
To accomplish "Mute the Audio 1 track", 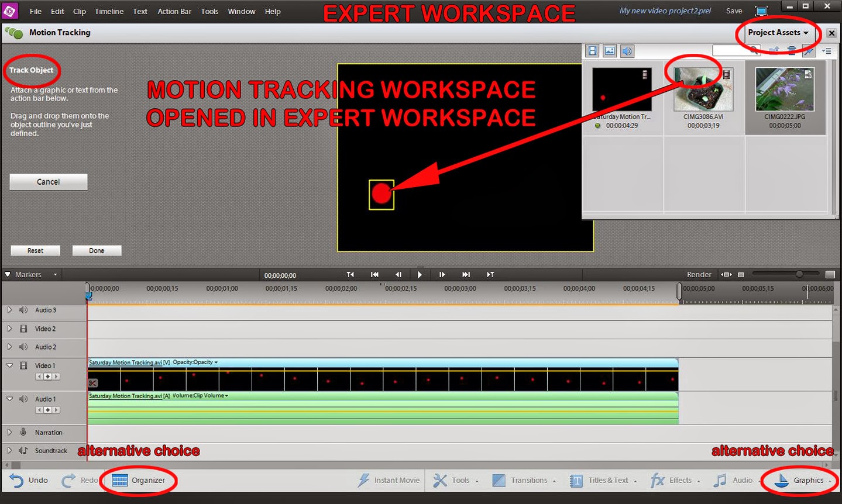I will pos(23,399).
